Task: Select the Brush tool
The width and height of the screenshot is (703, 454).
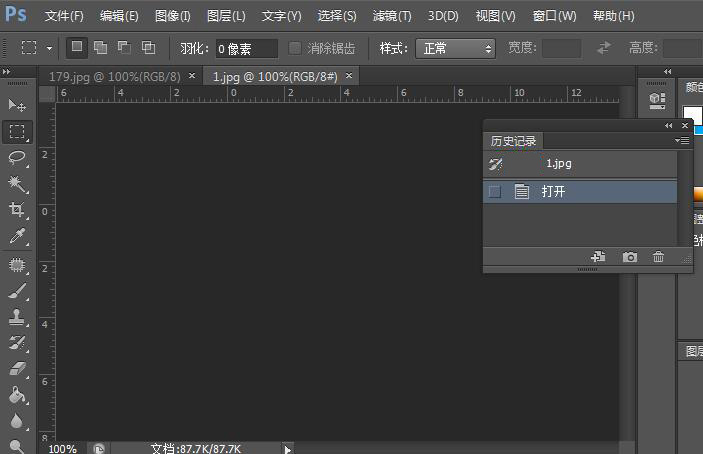Action: click(x=17, y=291)
